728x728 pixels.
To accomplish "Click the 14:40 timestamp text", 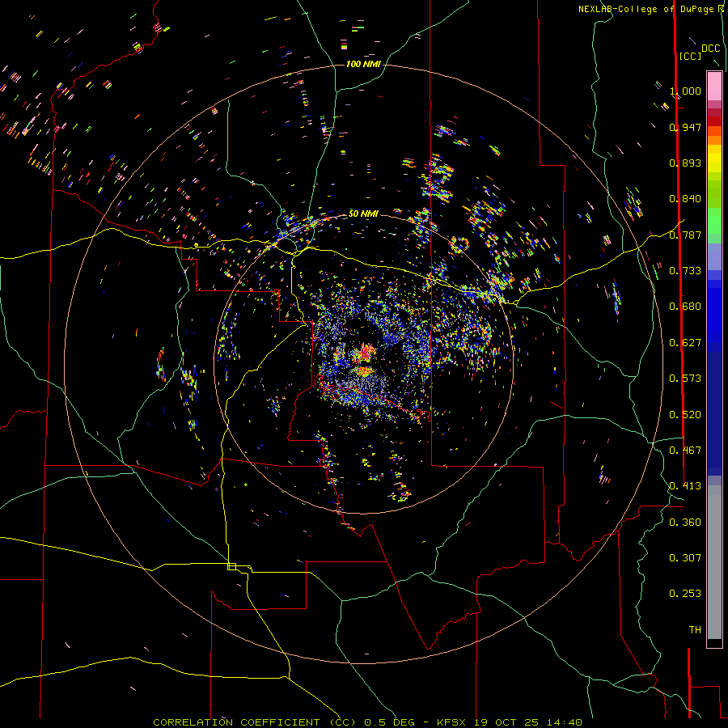I will tap(565, 722).
